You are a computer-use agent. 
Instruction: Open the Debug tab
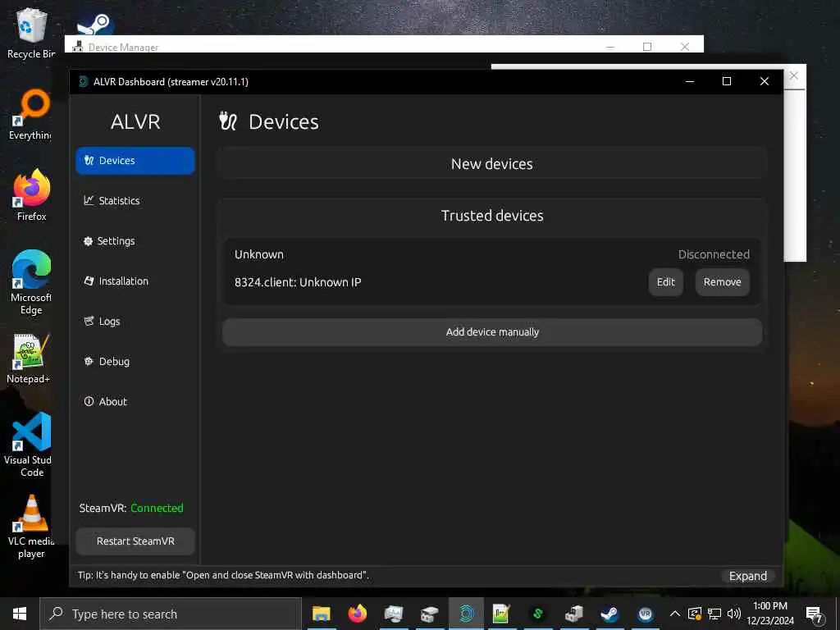pyautogui.click(x=135, y=362)
